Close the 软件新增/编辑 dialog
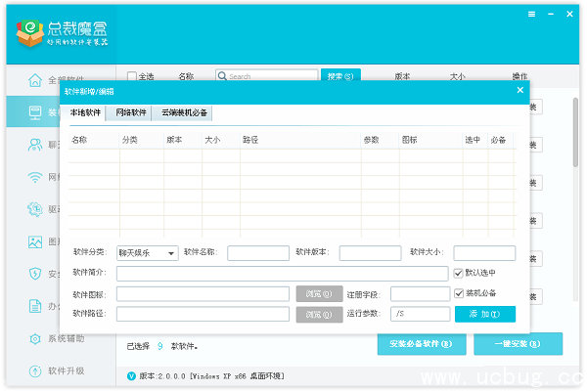 pyautogui.click(x=520, y=90)
